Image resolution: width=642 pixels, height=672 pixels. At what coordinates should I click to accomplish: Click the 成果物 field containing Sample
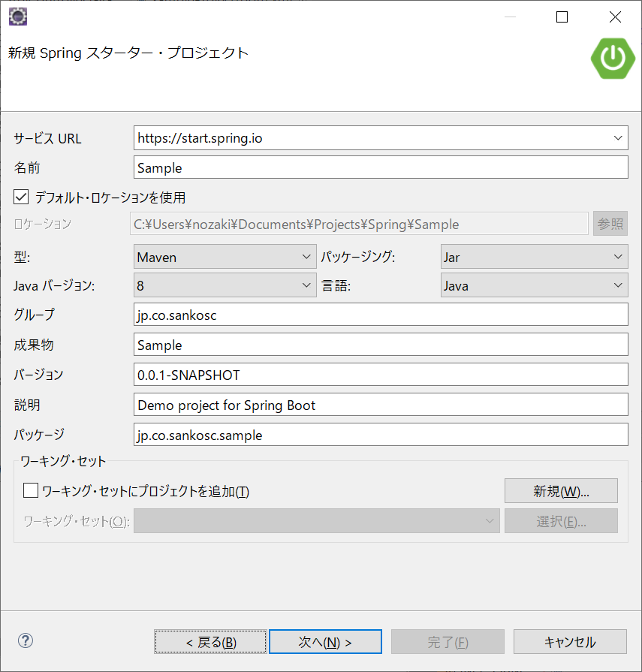click(381, 345)
